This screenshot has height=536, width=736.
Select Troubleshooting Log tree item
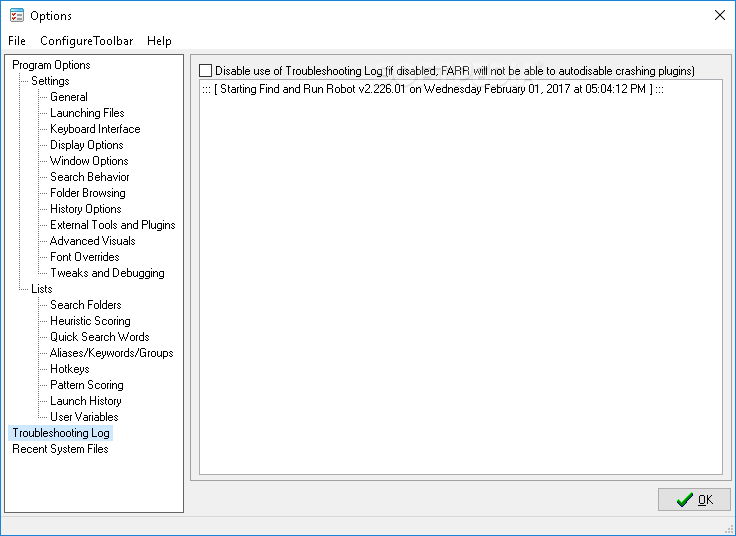click(61, 433)
